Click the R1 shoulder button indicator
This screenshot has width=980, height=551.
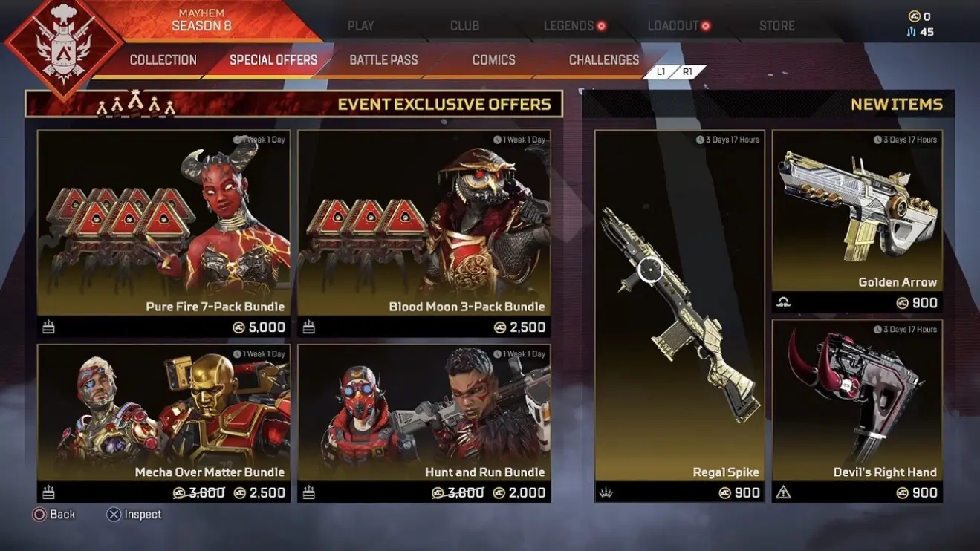pos(688,72)
